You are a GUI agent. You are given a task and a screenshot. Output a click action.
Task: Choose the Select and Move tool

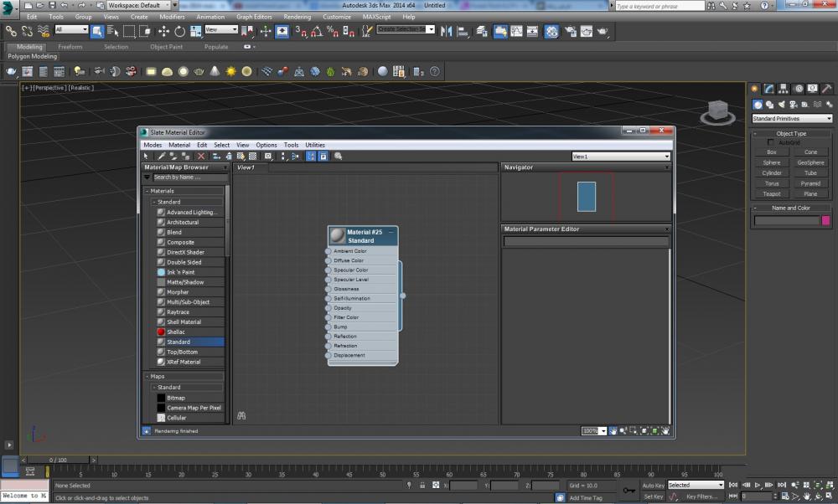click(x=163, y=32)
